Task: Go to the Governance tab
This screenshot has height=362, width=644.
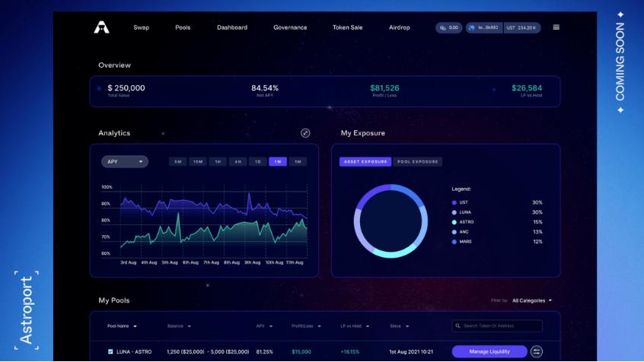Action: [x=290, y=27]
